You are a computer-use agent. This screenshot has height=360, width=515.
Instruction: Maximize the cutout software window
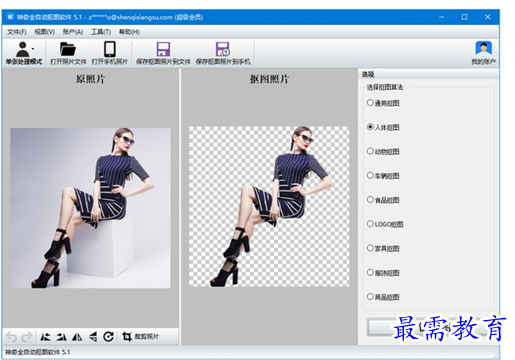coord(464,17)
